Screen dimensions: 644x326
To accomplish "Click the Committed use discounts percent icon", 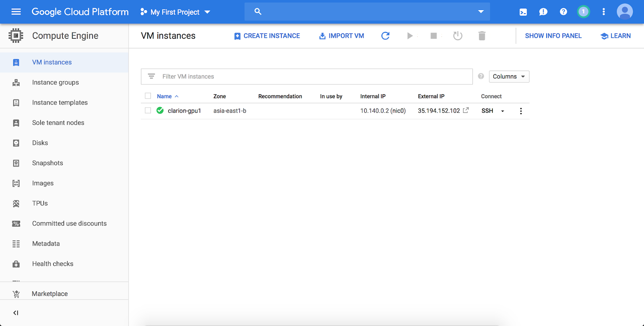I will coord(16,224).
